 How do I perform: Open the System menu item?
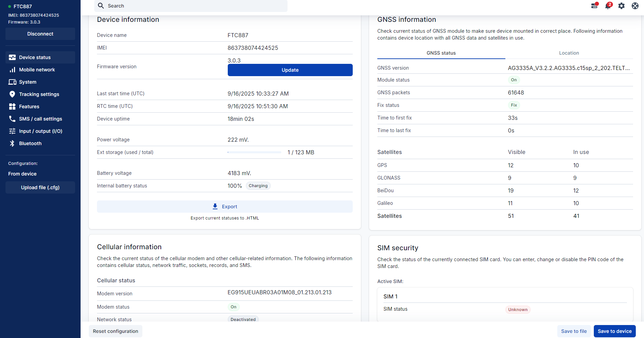point(28,82)
